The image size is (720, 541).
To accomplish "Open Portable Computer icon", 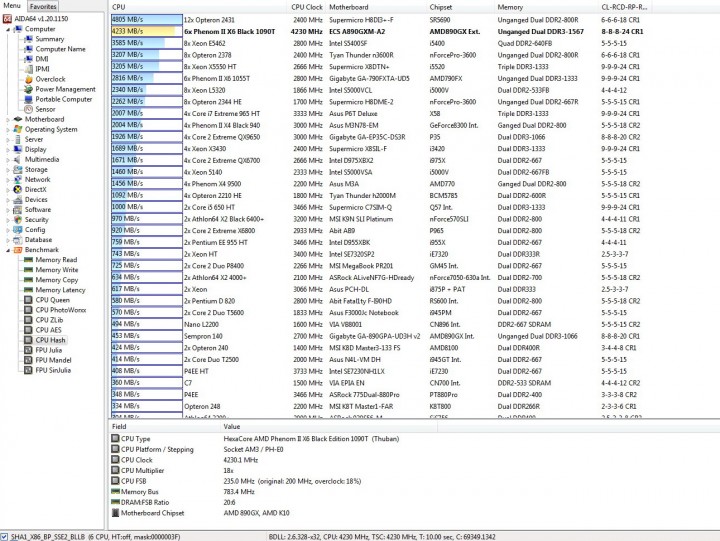I will 28,99.
